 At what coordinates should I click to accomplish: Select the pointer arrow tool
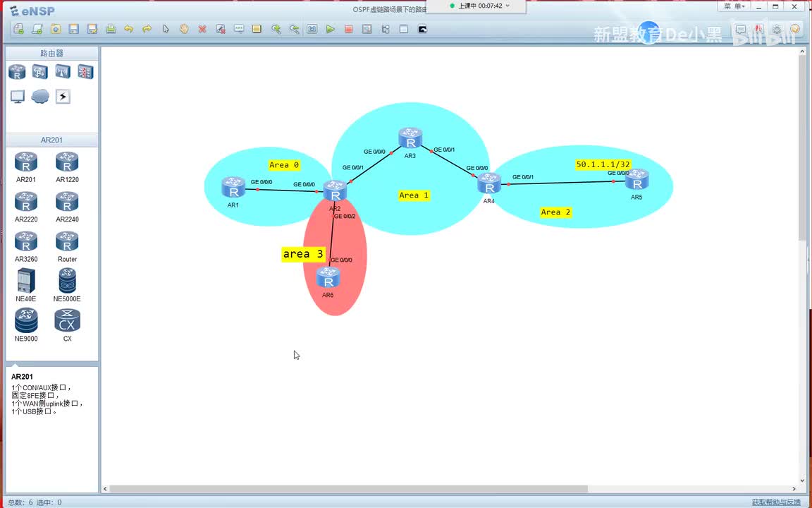click(x=166, y=29)
